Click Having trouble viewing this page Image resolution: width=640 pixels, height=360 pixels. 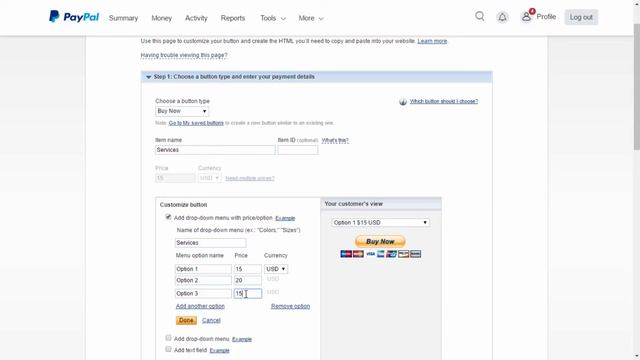click(x=184, y=55)
